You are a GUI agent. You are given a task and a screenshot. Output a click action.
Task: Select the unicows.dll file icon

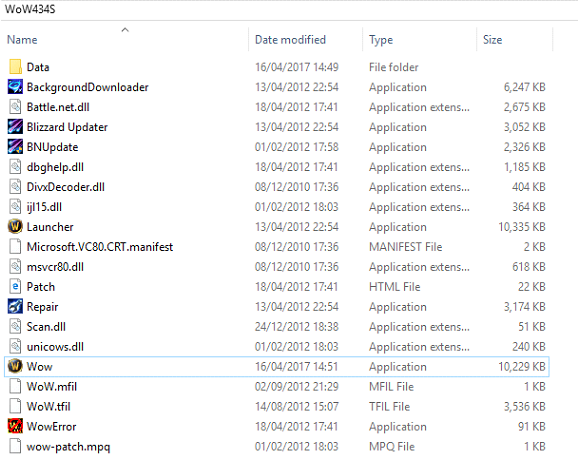15,347
